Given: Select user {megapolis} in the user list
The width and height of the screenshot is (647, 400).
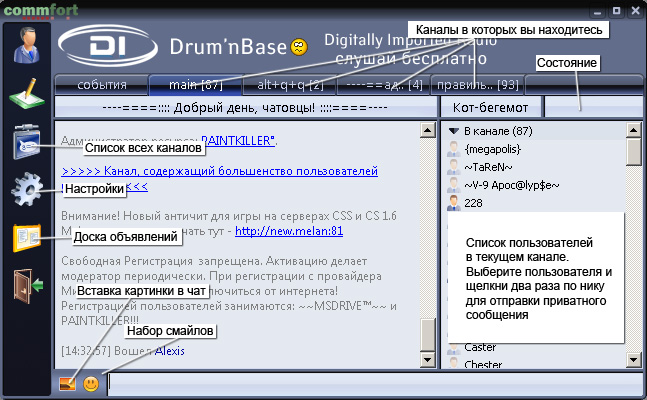Looking at the screenshot, I should tap(493, 149).
